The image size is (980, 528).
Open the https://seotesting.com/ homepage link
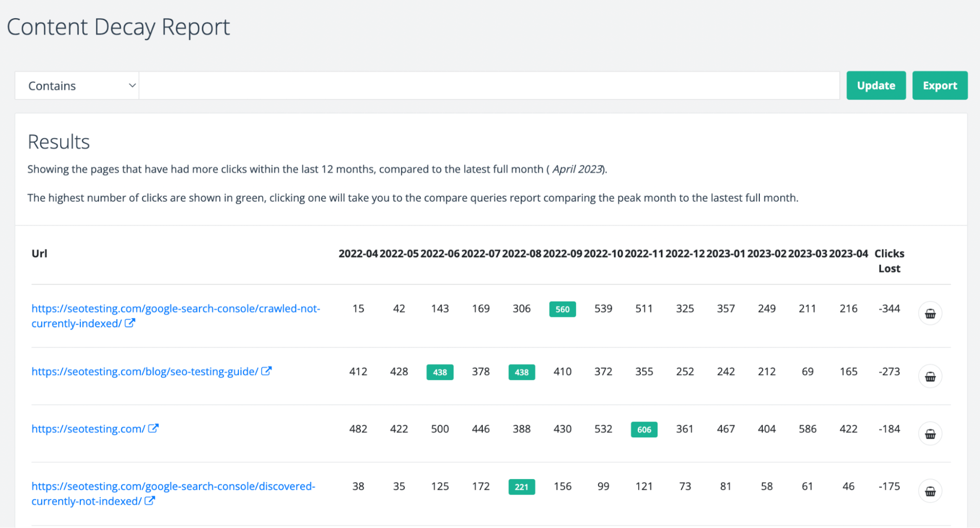pos(88,429)
